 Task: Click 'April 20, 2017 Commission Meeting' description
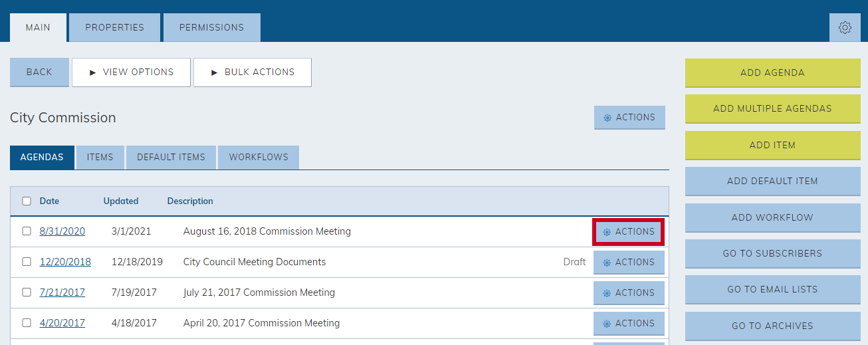coord(262,323)
